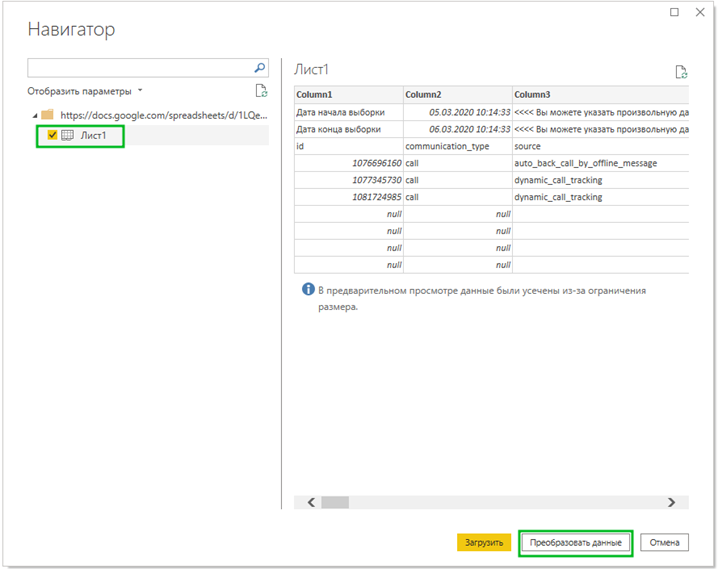Click the scrollbar left arrow
719x570 pixels.
pyautogui.click(x=311, y=503)
